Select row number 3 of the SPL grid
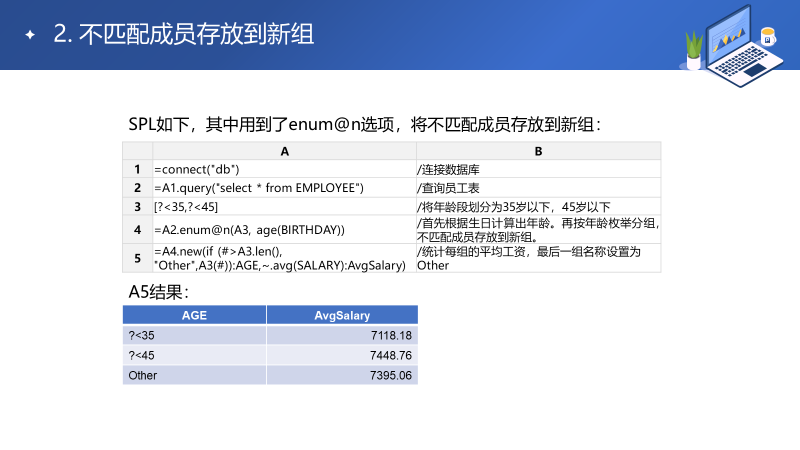Image resolution: width=800 pixels, height=450 pixels. 137,207
